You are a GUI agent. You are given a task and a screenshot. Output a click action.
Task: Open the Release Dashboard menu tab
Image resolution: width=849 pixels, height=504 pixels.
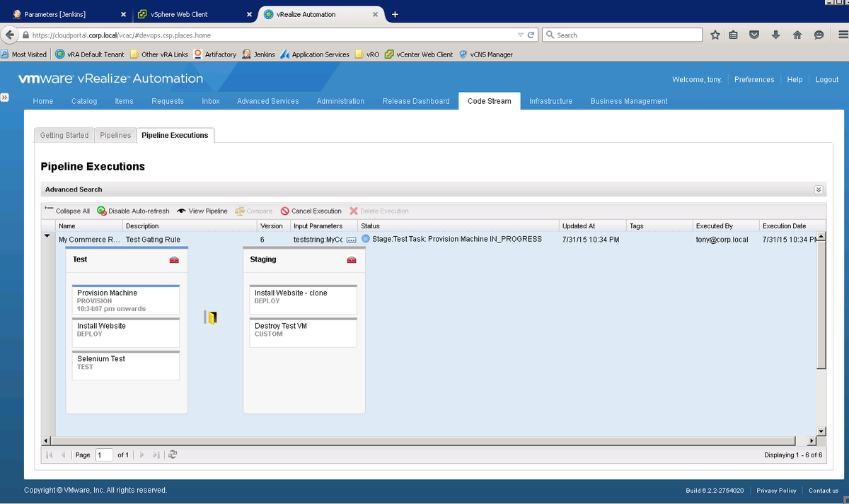(x=416, y=101)
